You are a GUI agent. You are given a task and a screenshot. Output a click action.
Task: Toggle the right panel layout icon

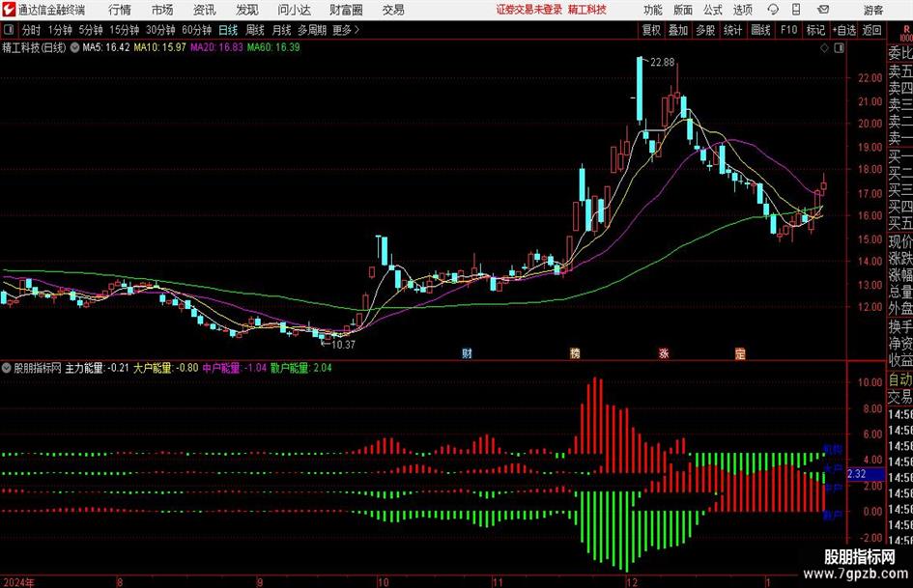coord(839,48)
